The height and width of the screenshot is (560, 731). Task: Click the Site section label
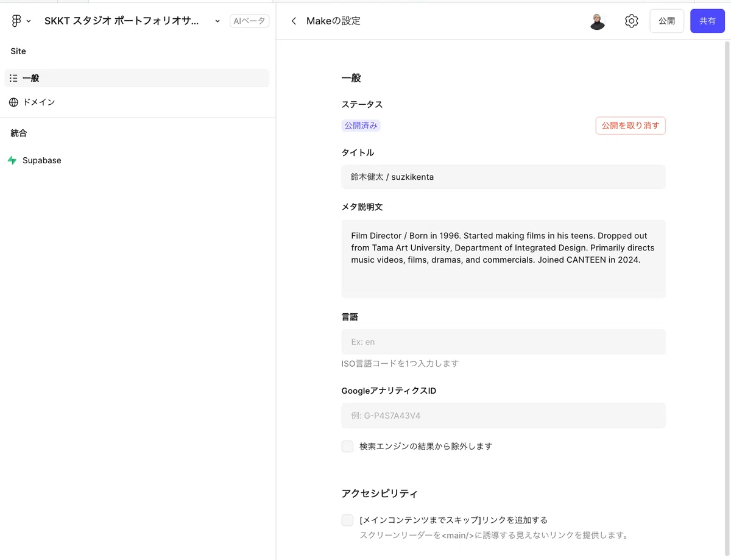[18, 51]
